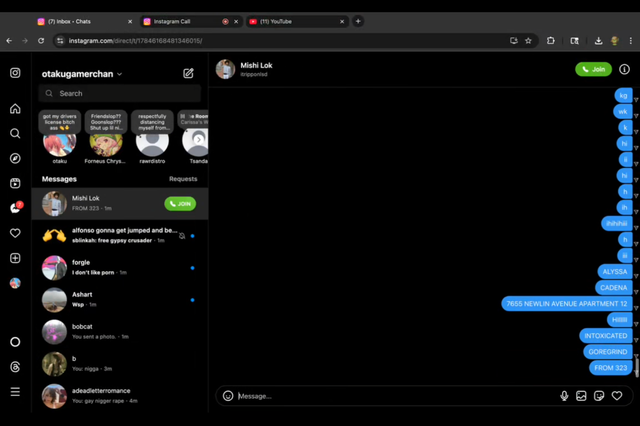Compose a new message with pencil icon
This screenshot has width=640, height=426.
188,73
